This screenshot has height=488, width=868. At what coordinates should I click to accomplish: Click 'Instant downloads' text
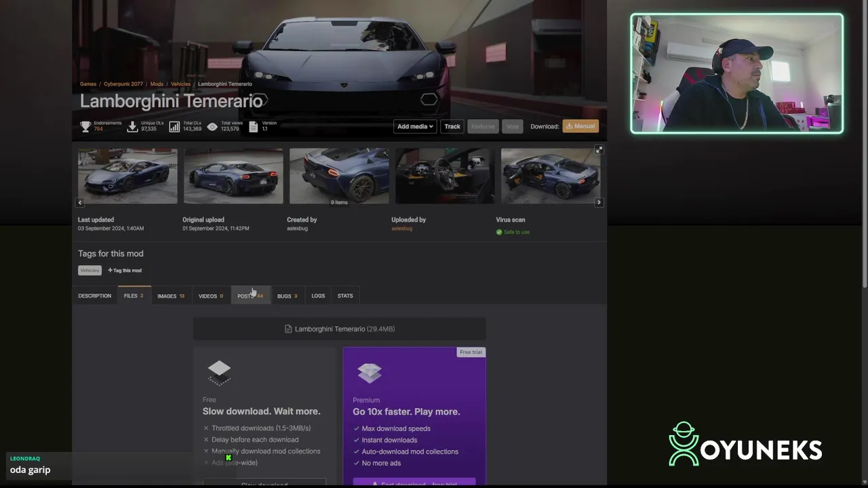click(389, 440)
